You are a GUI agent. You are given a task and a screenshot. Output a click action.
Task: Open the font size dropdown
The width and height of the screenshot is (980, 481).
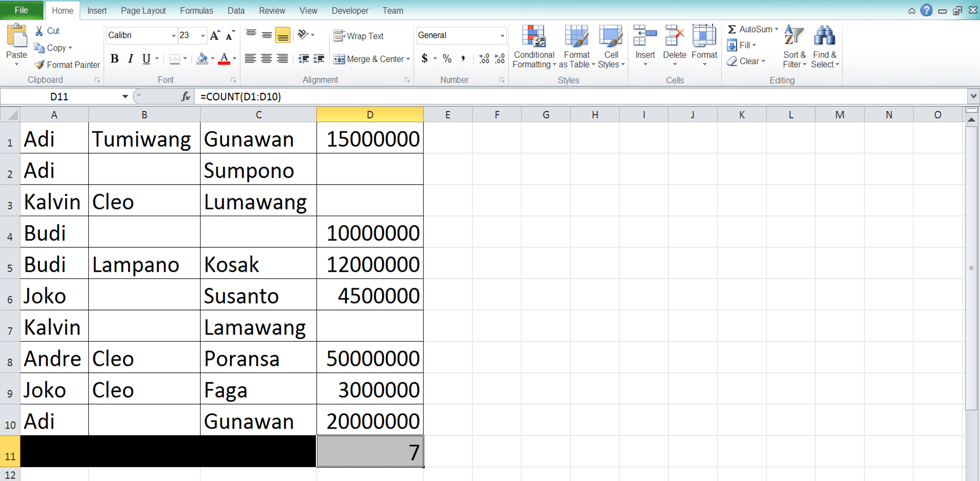click(203, 35)
